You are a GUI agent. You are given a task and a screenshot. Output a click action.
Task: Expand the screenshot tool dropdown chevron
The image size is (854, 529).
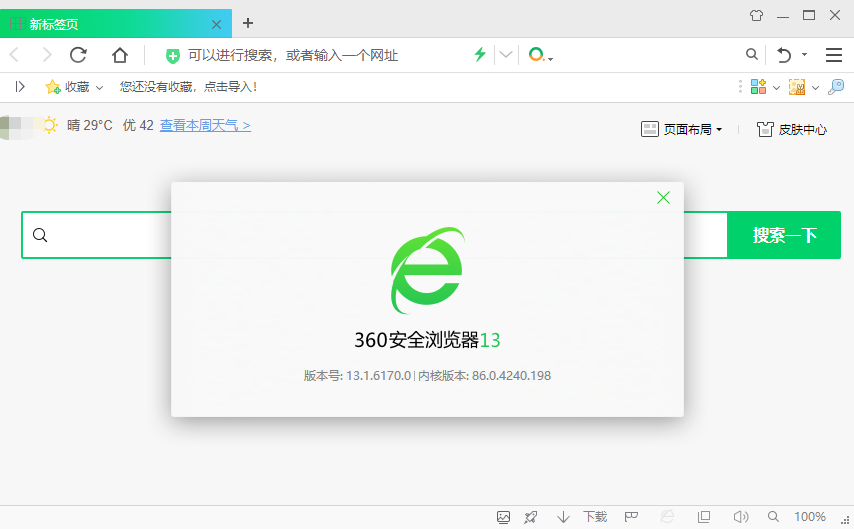click(815, 88)
